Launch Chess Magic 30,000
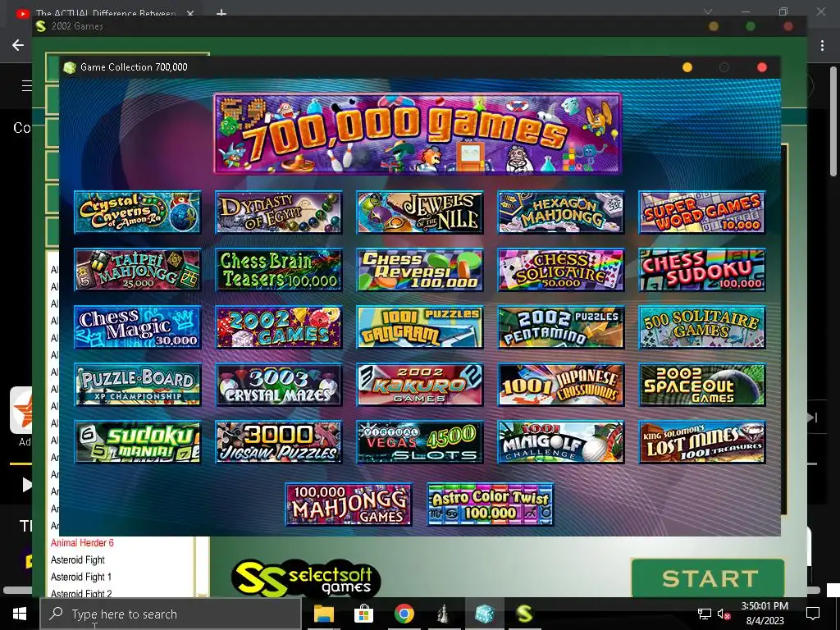The image size is (840, 630). pyautogui.click(x=138, y=326)
